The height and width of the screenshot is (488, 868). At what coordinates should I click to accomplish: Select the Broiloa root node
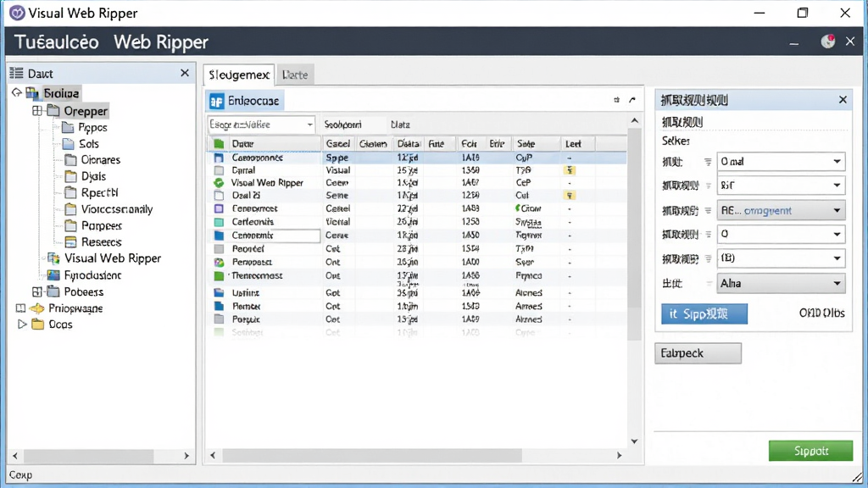(x=61, y=93)
